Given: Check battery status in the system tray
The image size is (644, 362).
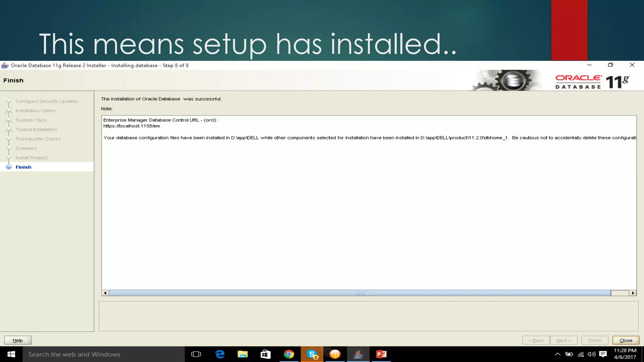Looking at the screenshot, I should [569, 354].
